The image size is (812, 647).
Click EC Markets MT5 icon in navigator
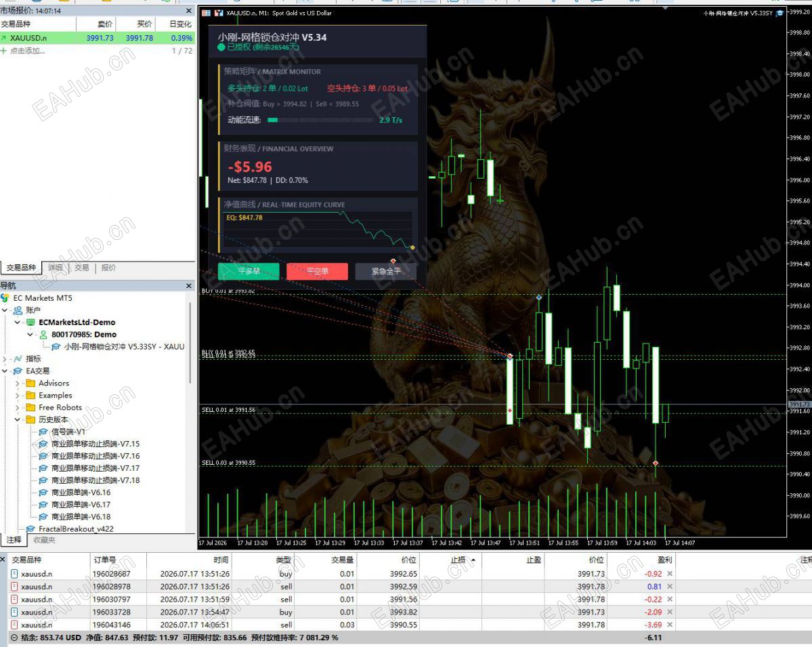[5, 298]
